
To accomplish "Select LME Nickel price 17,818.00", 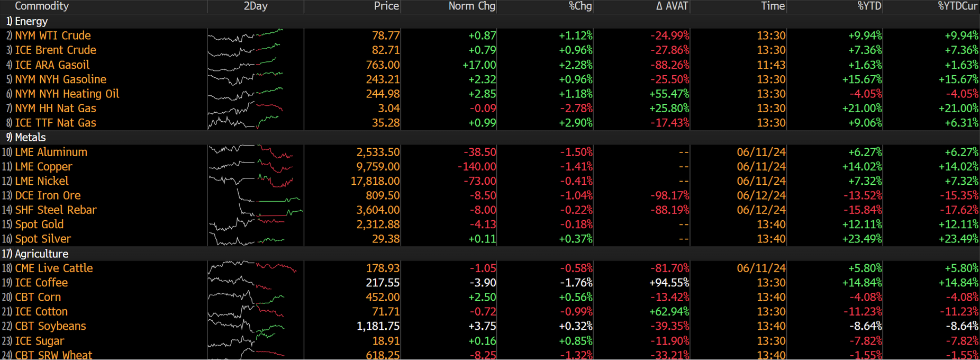I will pyautogui.click(x=375, y=181).
